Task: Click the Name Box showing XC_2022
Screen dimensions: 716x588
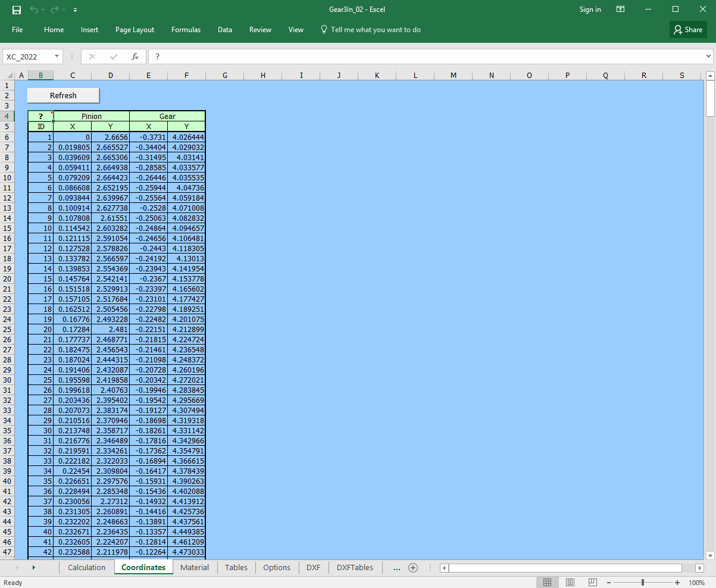Action: pos(28,57)
